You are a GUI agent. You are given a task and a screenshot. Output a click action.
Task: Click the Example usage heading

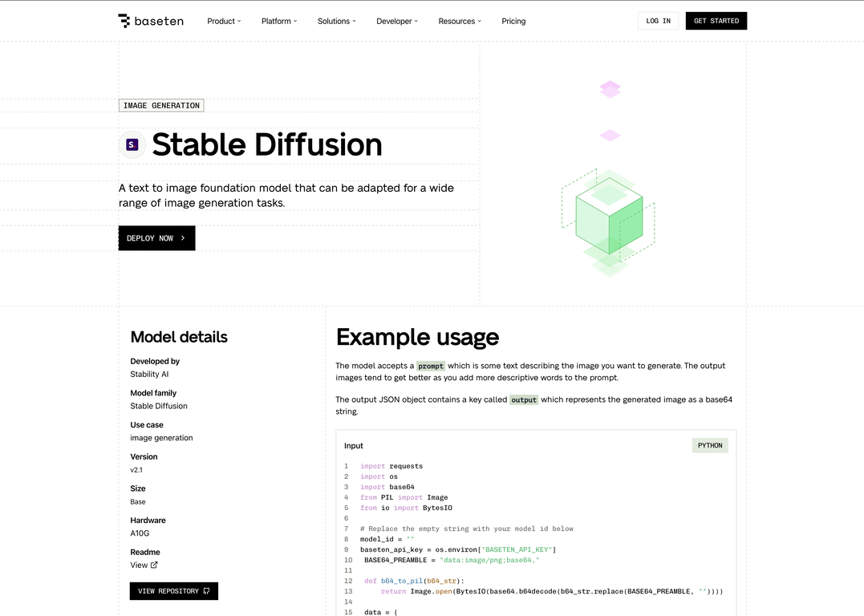417,337
